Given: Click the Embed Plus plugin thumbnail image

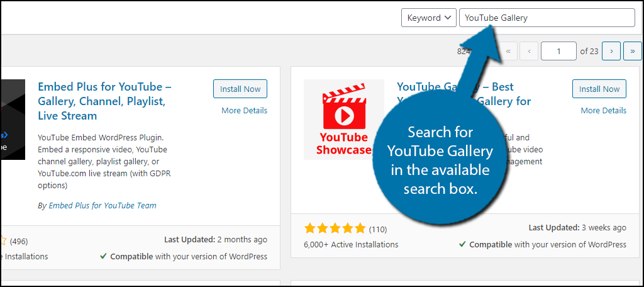Looking at the screenshot, I should tap(13, 120).
